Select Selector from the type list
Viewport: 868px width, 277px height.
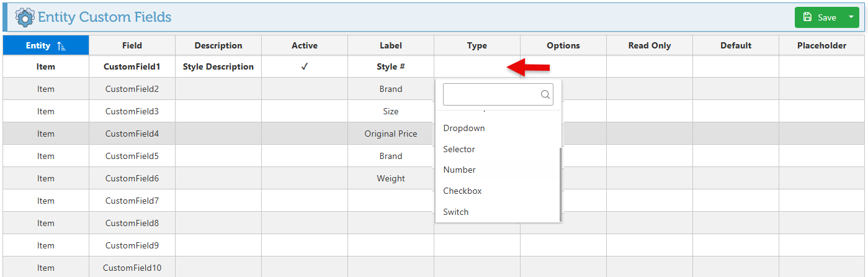(x=459, y=149)
